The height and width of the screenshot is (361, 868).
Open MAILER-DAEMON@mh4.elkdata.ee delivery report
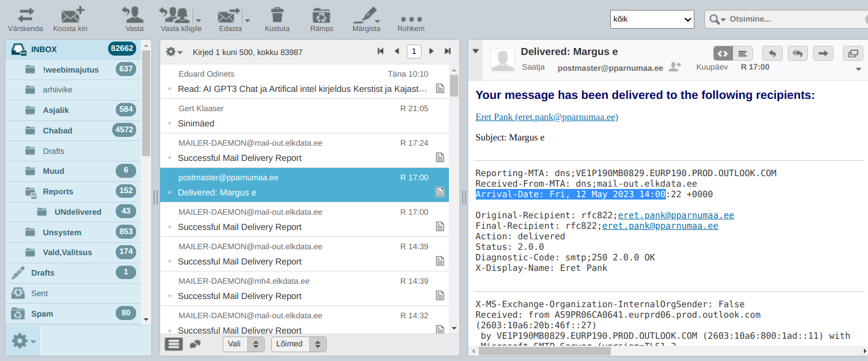304,289
